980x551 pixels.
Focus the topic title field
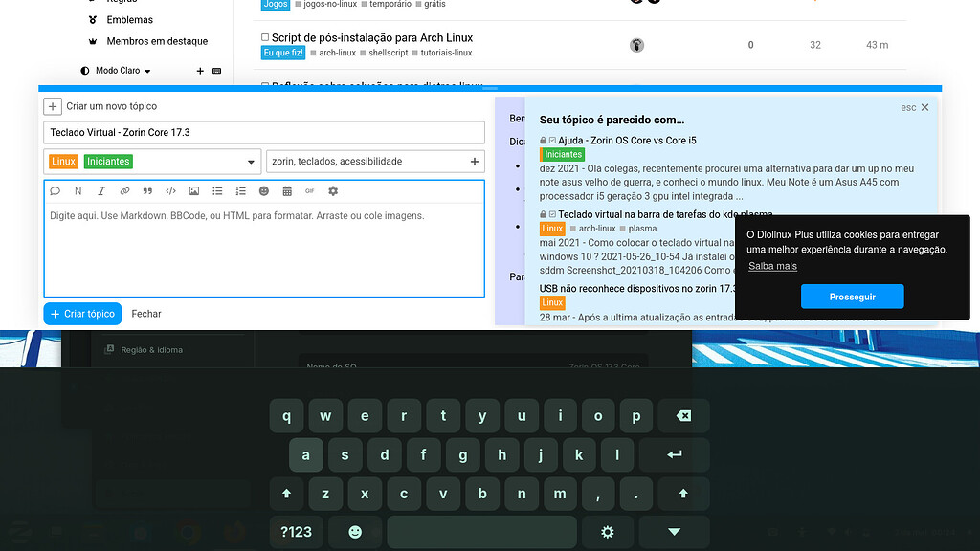[x=264, y=132]
